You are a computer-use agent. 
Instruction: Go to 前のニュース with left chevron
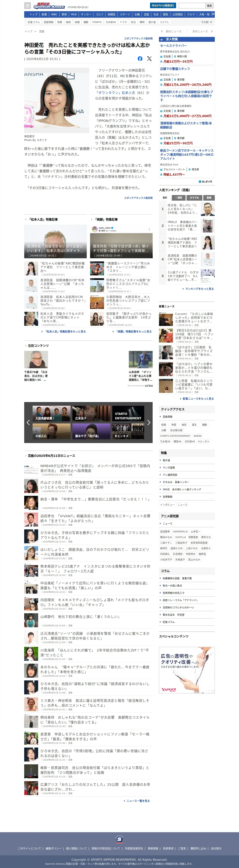pyautogui.click(x=171, y=31)
